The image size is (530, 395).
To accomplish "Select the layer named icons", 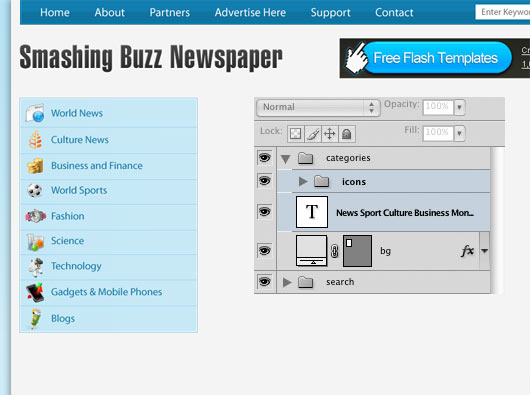I will pos(354,182).
